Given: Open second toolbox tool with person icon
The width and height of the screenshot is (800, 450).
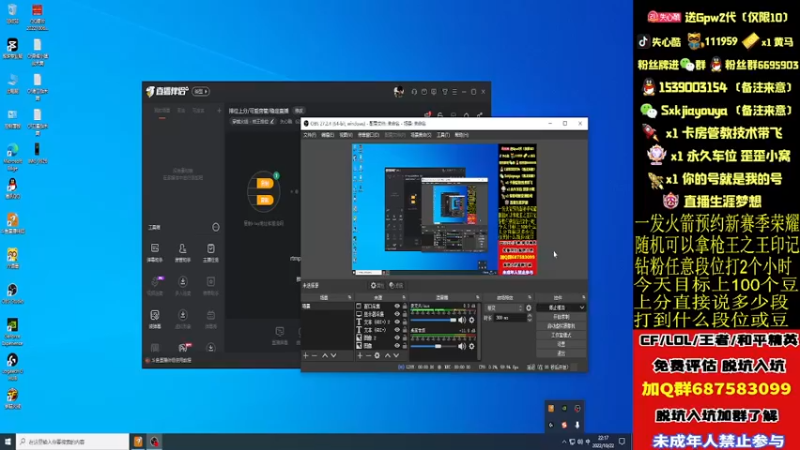Looking at the screenshot, I should click(183, 252).
